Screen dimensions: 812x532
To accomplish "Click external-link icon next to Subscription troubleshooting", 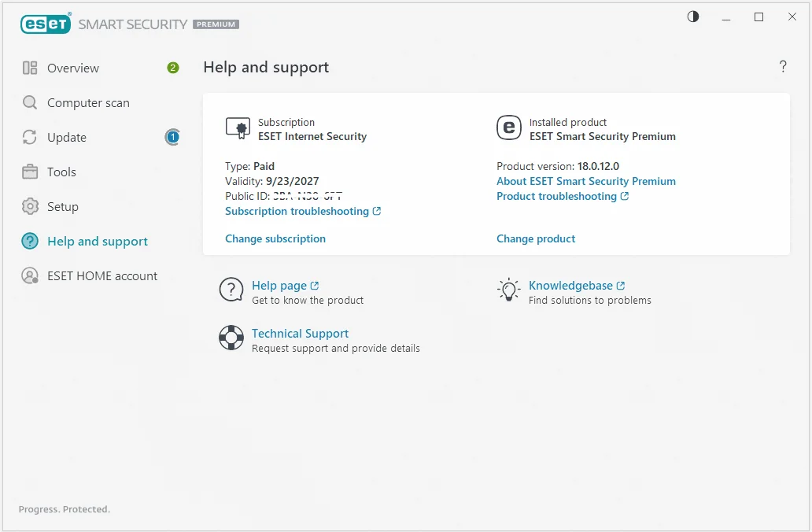I will [377, 211].
